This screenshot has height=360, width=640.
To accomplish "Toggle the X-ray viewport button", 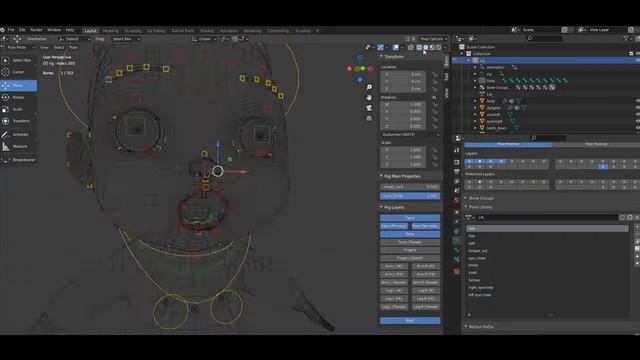I will click(411, 47).
